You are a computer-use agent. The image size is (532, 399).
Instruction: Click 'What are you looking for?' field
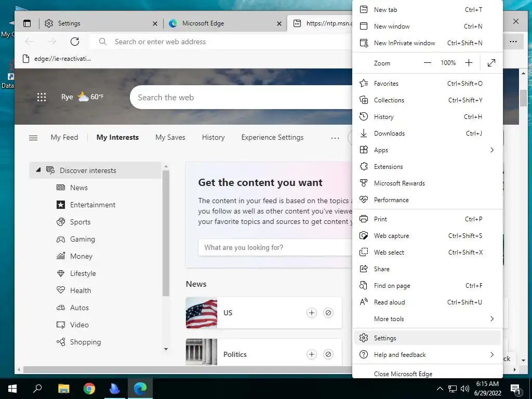click(x=275, y=247)
